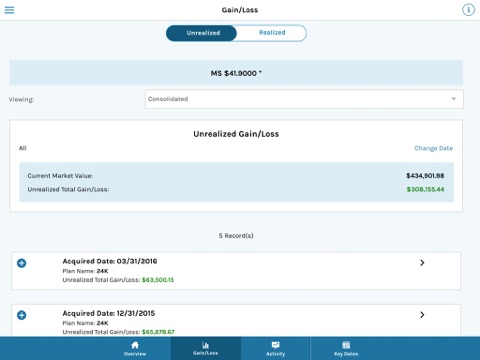Click the Gain/Loss page title
Screen dimensions: 480x360
tap(240, 10)
